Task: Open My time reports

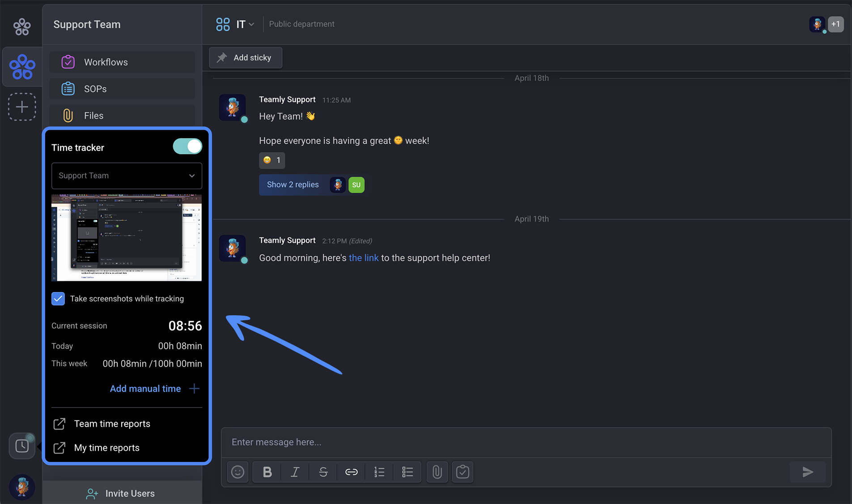Action: tap(106, 448)
